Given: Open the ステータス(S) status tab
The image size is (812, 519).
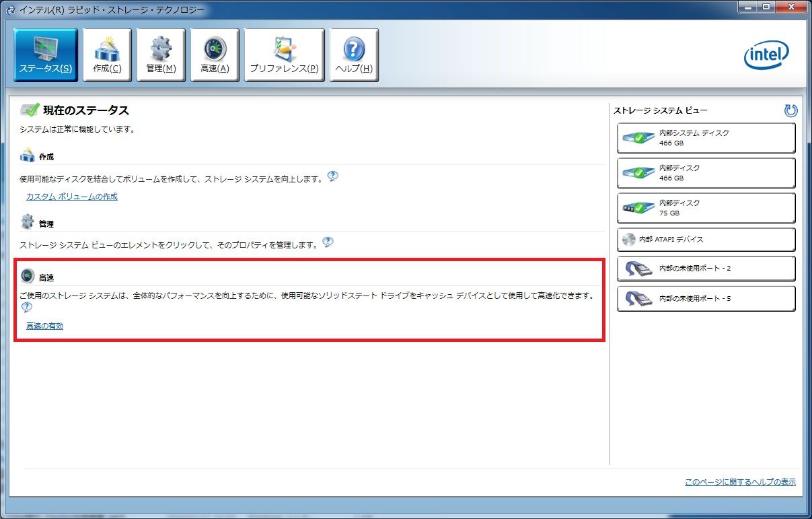Looking at the screenshot, I should [x=46, y=55].
